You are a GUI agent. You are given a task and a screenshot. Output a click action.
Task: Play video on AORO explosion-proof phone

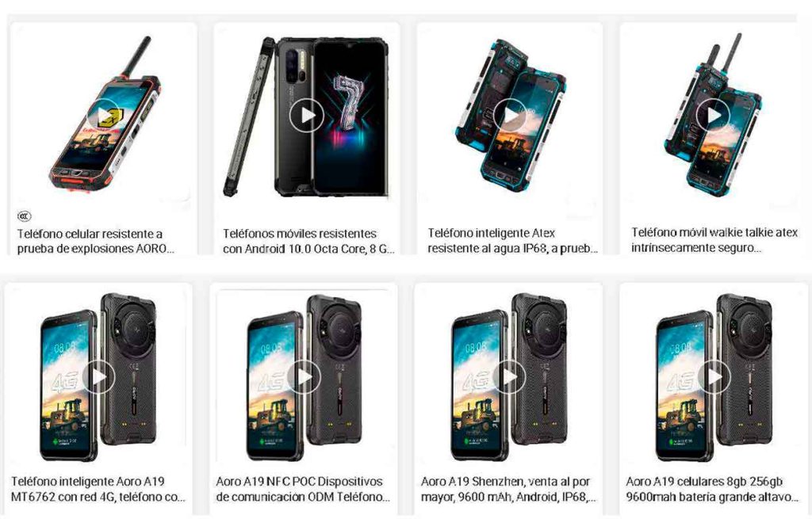pyautogui.click(x=104, y=116)
